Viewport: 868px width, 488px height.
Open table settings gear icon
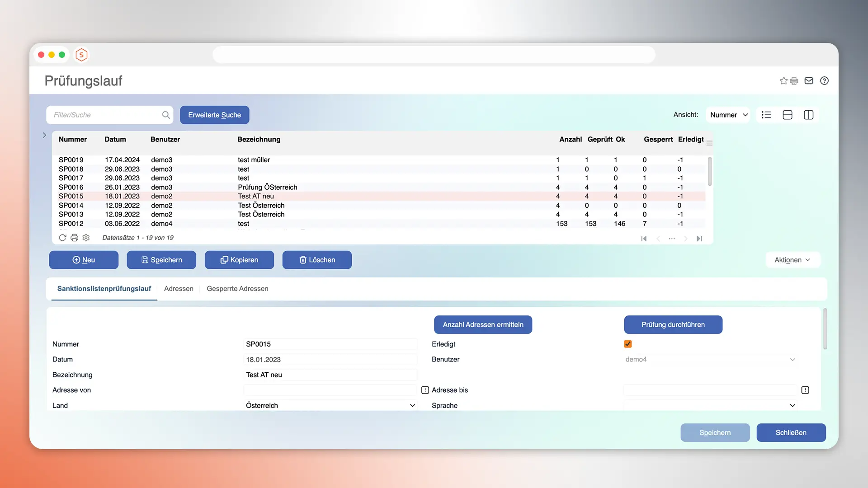pyautogui.click(x=86, y=238)
